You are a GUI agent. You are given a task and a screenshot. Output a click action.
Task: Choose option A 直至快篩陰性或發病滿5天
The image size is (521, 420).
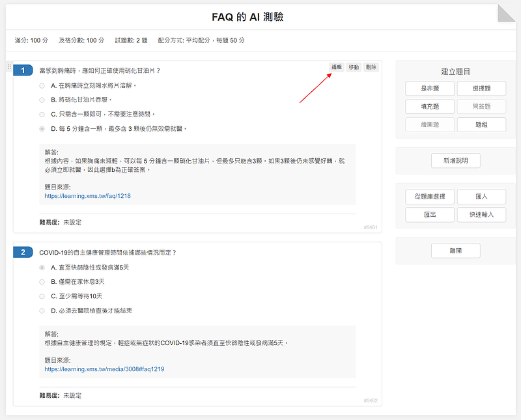pos(42,268)
